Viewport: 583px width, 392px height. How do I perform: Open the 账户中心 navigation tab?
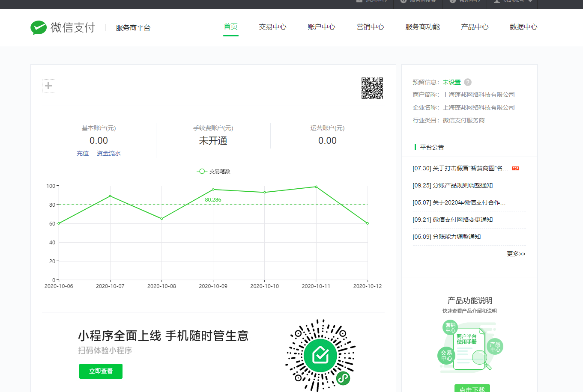(x=321, y=27)
